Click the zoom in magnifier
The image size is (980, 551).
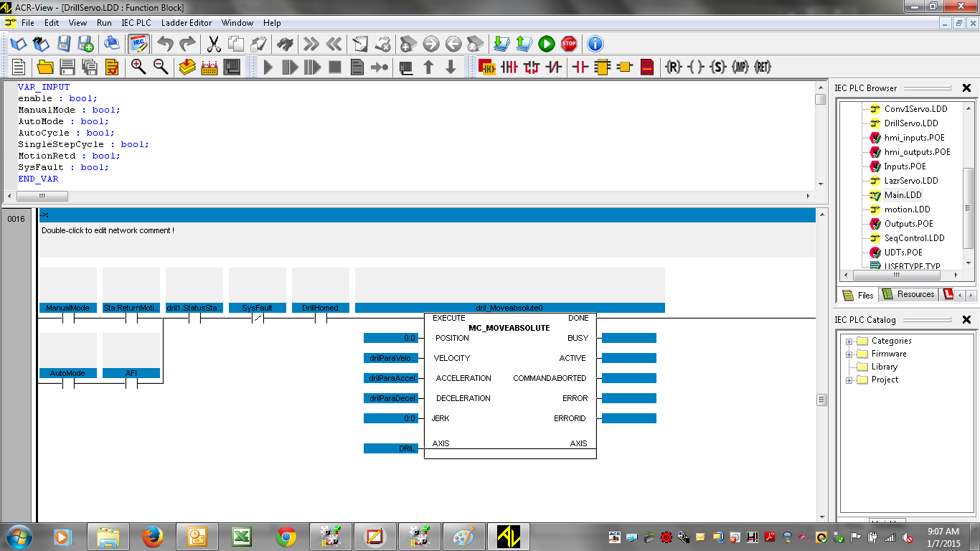pos(138,67)
